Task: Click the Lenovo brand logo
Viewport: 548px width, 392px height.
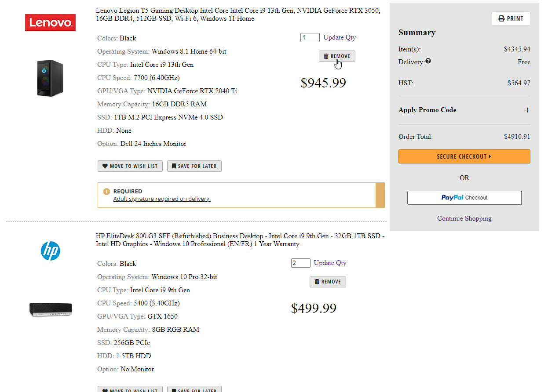Action: [50, 23]
